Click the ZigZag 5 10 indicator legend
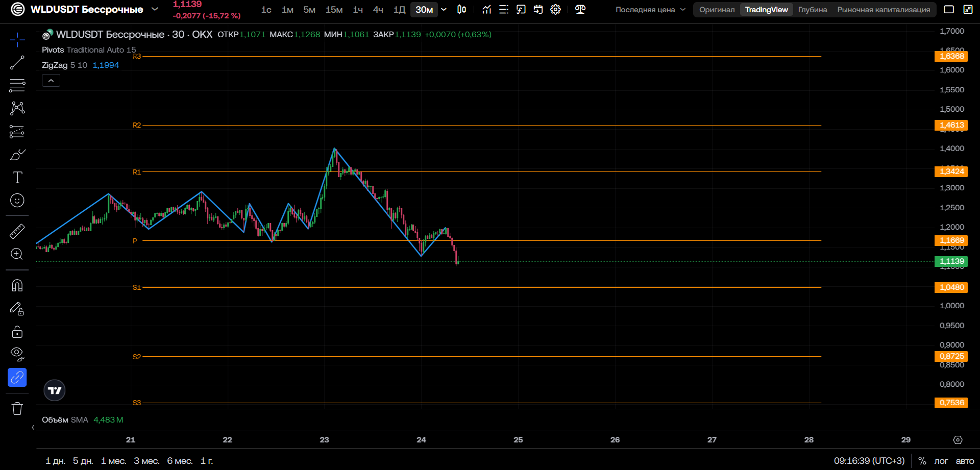The height and width of the screenshot is (470, 980). (x=64, y=65)
